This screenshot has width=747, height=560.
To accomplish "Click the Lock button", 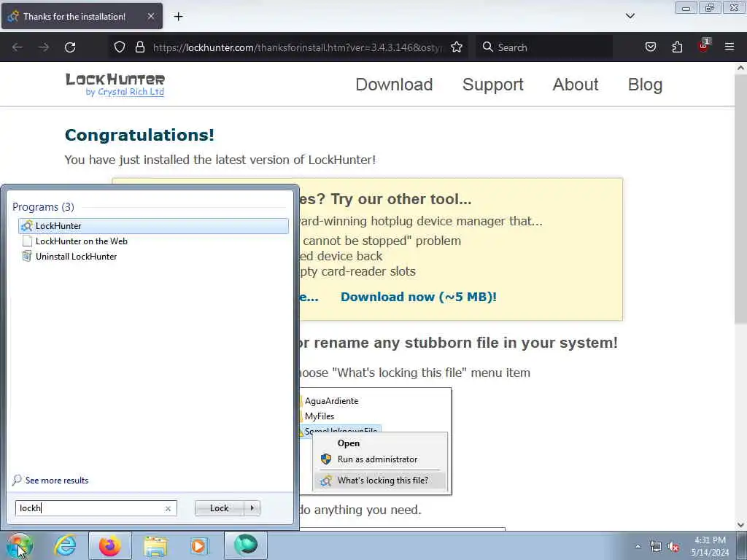I will 219,508.
